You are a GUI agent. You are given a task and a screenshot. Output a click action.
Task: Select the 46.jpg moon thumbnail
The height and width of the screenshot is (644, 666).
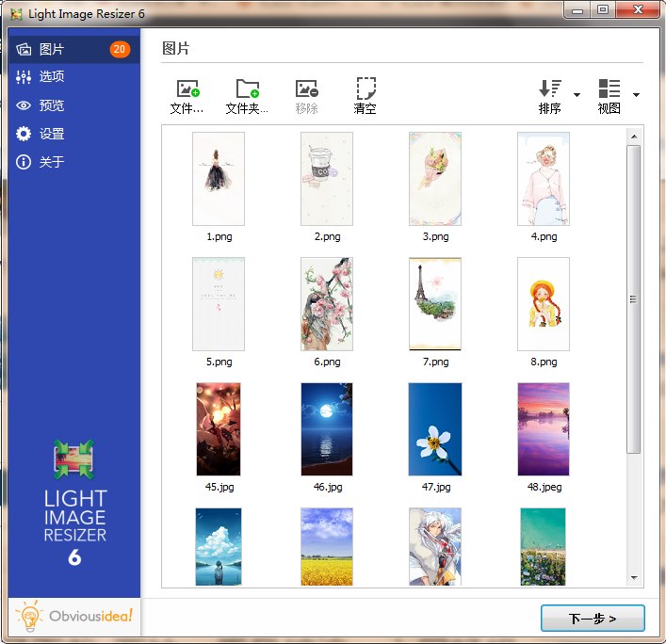[x=327, y=428]
